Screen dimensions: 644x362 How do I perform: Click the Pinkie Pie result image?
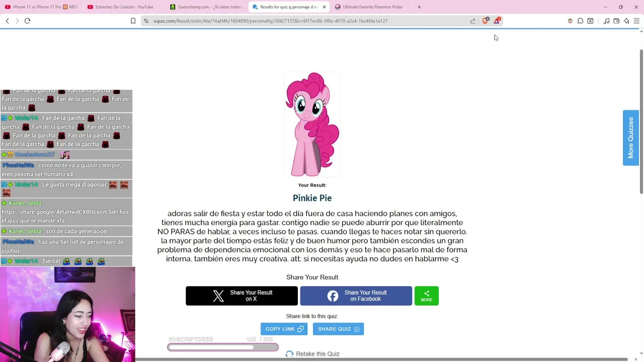(312, 125)
